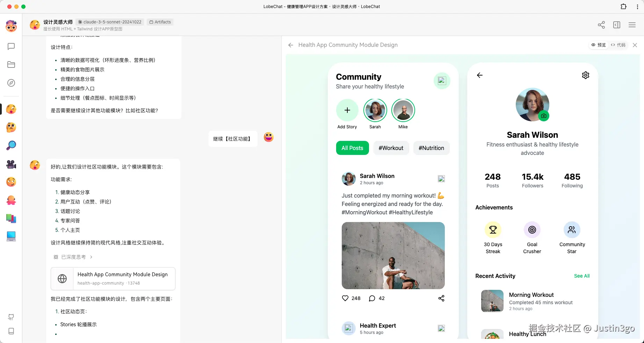Click the user's smiling avatar beside the message
The width and height of the screenshot is (644, 343).
[268, 137]
